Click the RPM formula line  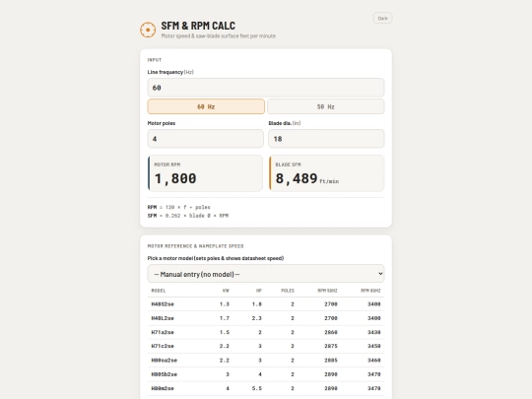tap(178, 207)
